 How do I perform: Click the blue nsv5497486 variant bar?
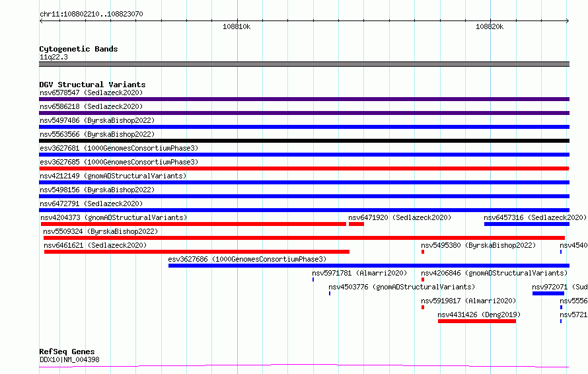pos(304,127)
